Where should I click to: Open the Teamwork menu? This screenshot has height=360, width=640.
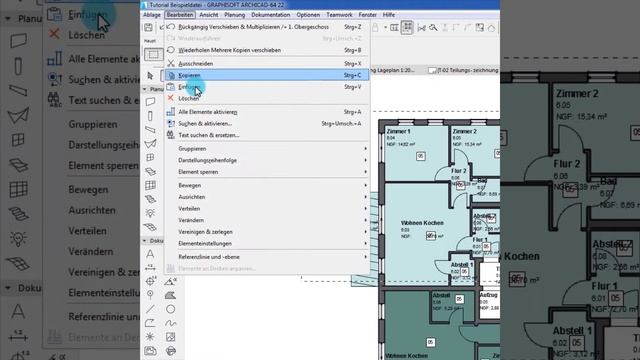point(339,15)
